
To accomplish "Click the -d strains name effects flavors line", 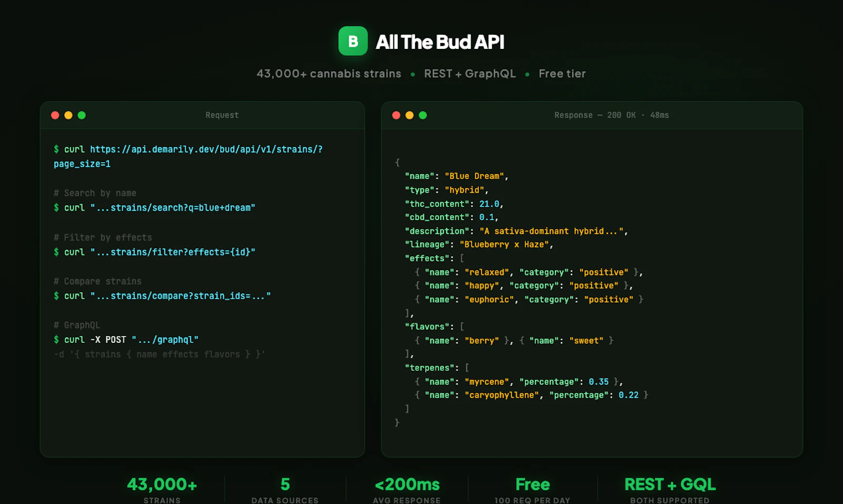I will coord(159,354).
